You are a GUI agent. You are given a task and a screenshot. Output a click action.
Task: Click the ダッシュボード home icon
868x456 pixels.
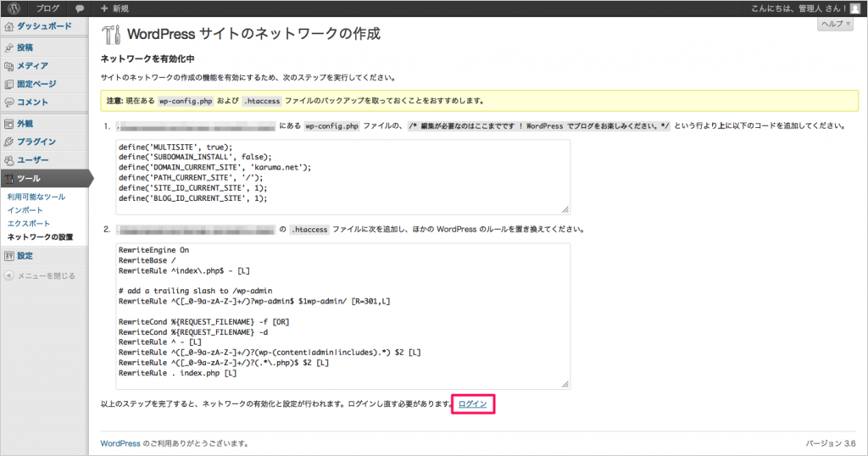(8, 26)
